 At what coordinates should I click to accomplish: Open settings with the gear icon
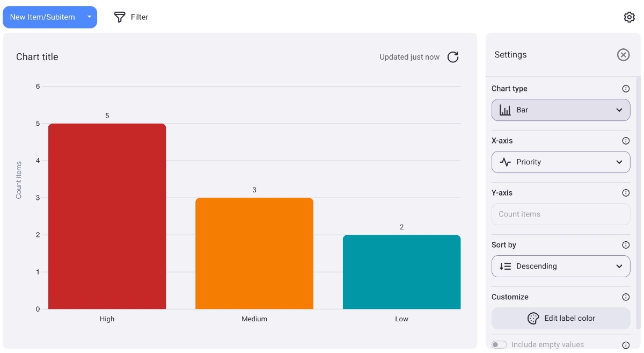tap(629, 17)
